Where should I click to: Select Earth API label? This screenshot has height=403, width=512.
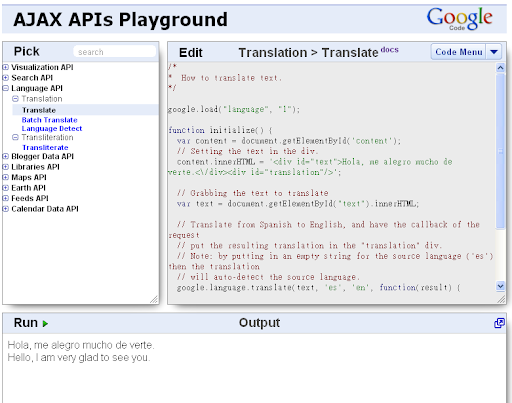[28, 188]
